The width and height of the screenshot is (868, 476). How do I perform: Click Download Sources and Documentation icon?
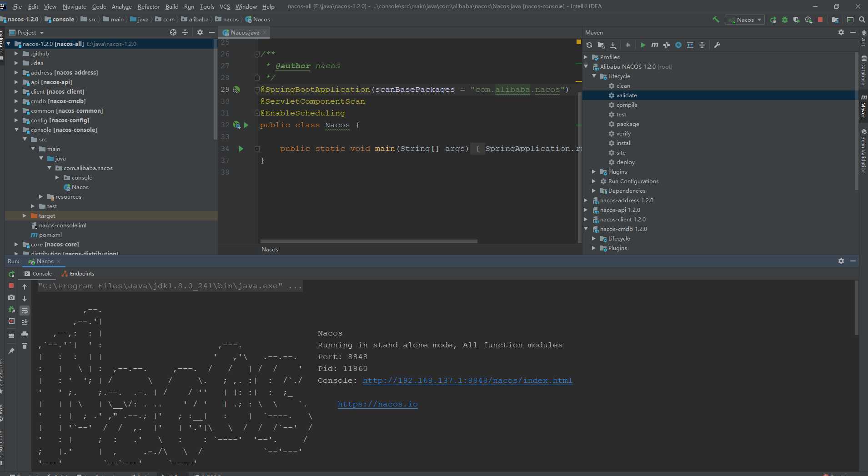(x=613, y=45)
